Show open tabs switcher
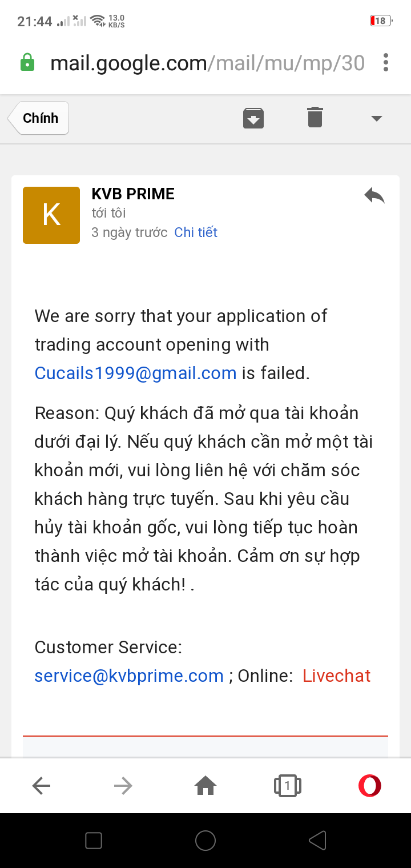411x868 pixels. pyautogui.click(x=288, y=786)
